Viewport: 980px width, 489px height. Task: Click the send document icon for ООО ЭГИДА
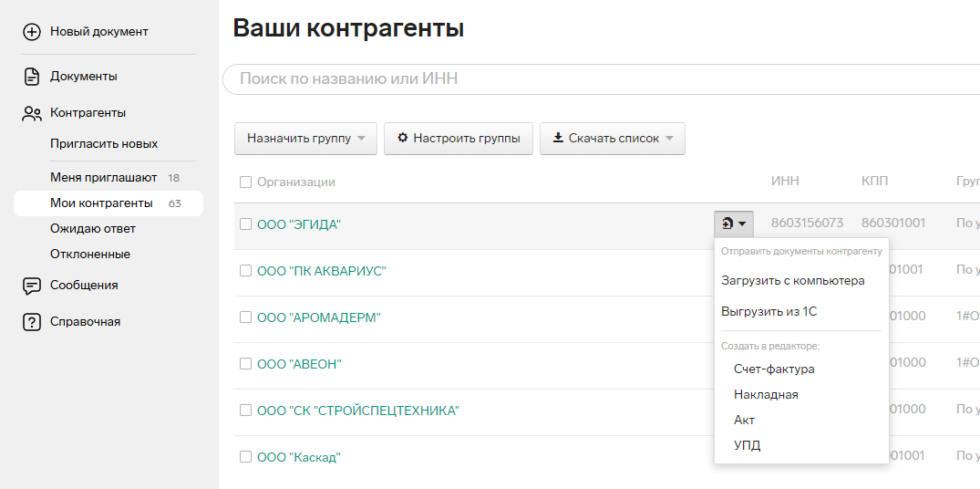coord(727,224)
